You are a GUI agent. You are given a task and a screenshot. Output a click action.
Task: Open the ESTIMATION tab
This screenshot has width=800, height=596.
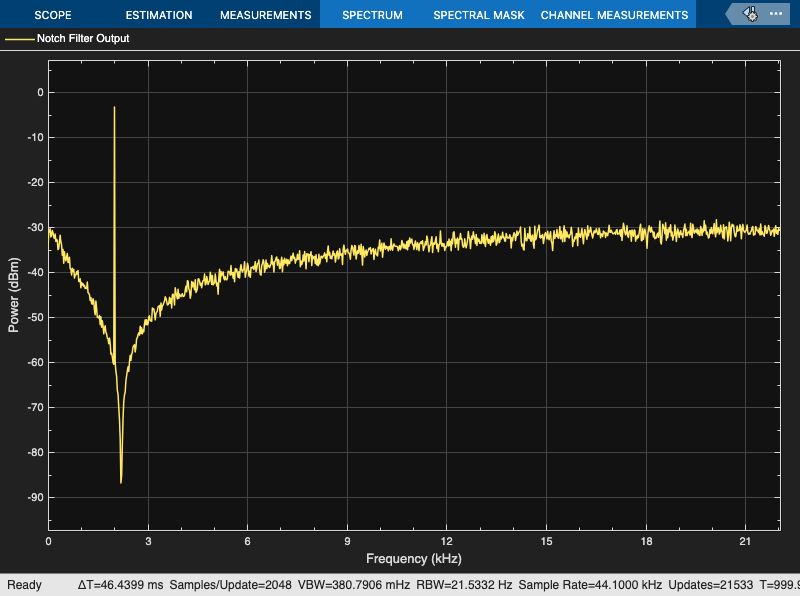tap(159, 15)
